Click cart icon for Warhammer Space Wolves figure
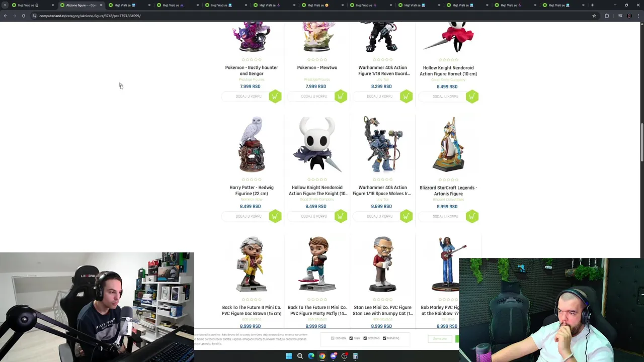Viewport: 644px width, 362px height. [x=406, y=216]
